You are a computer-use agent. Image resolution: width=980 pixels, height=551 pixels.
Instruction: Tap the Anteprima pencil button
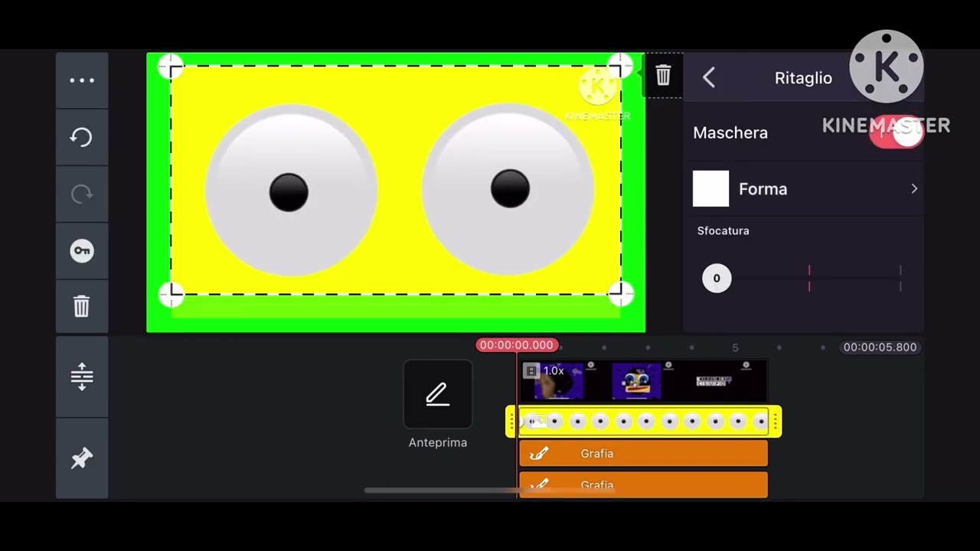(x=438, y=395)
